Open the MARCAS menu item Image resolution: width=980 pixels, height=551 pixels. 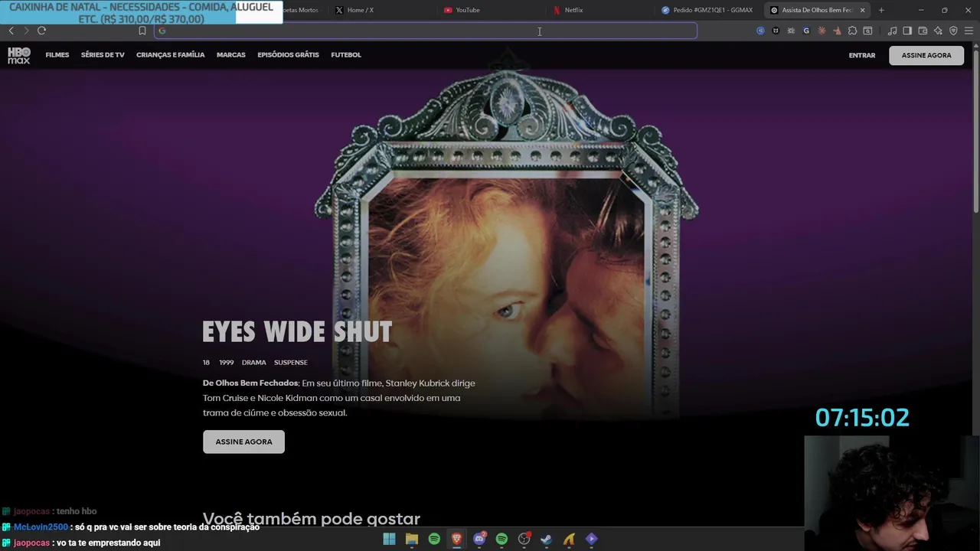231,55
